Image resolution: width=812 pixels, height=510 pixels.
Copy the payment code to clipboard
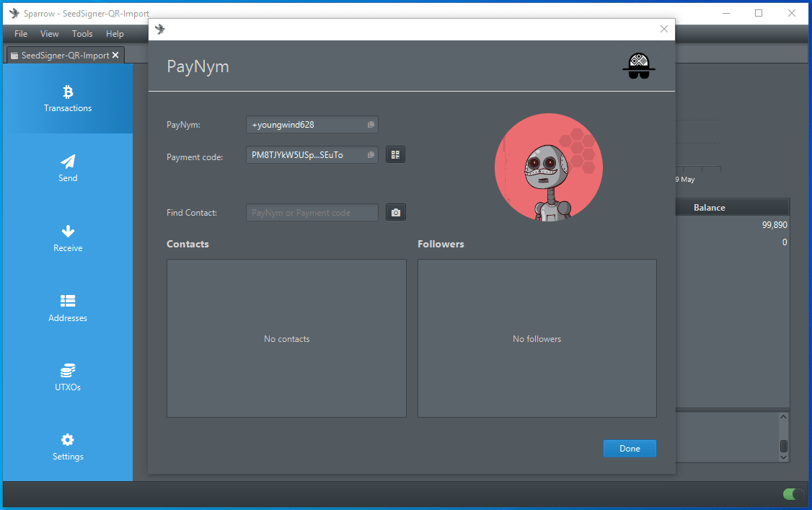(371, 155)
